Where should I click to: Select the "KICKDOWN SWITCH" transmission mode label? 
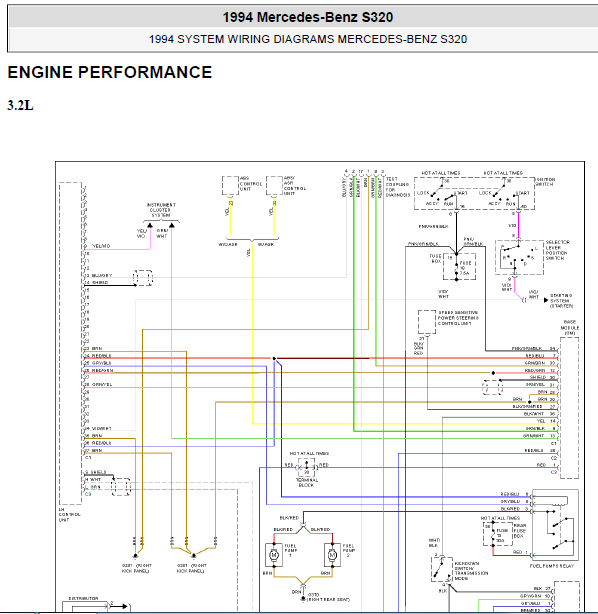pos(471,571)
